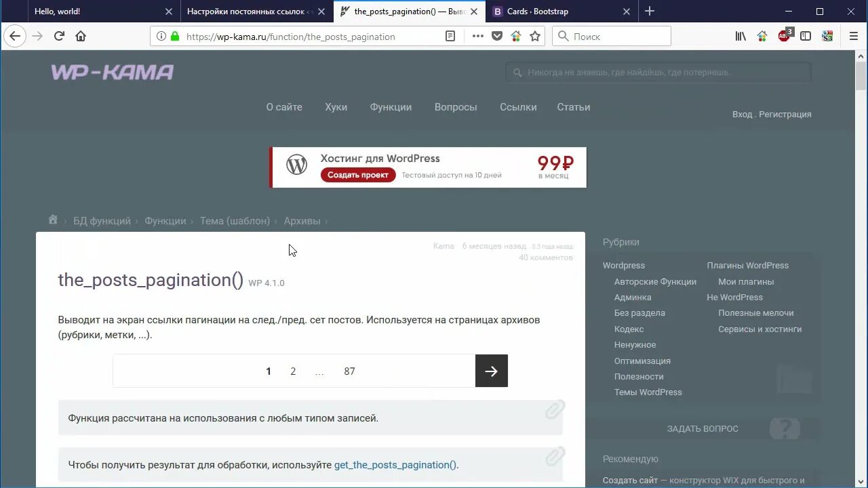Click the breadcrumb home icon
This screenshot has width=868, height=488.
[x=53, y=220]
